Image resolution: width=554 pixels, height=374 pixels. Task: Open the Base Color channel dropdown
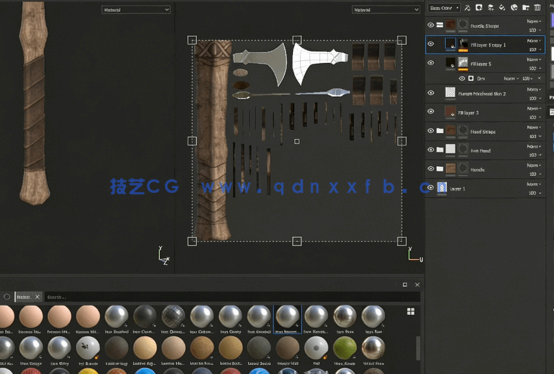tap(444, 8)
